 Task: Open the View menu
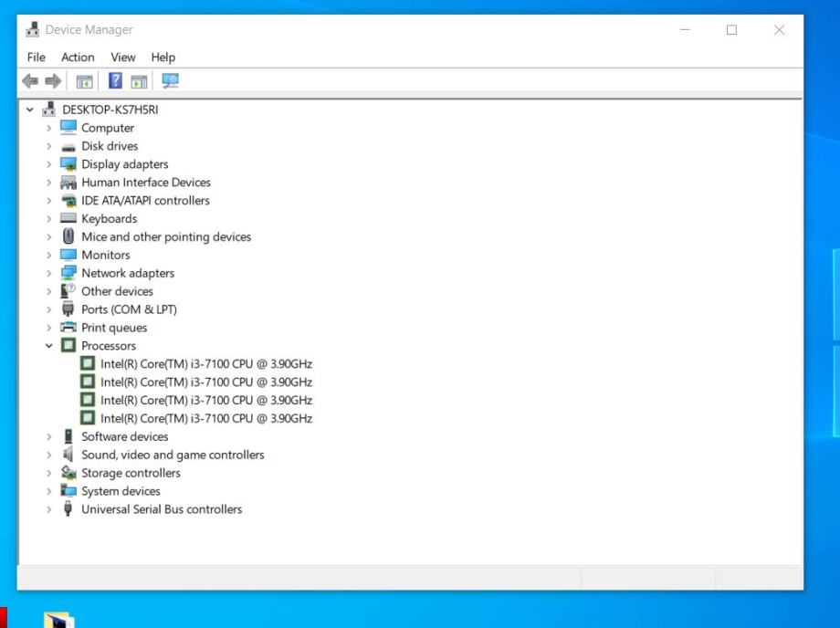click(x=123, y=58)
